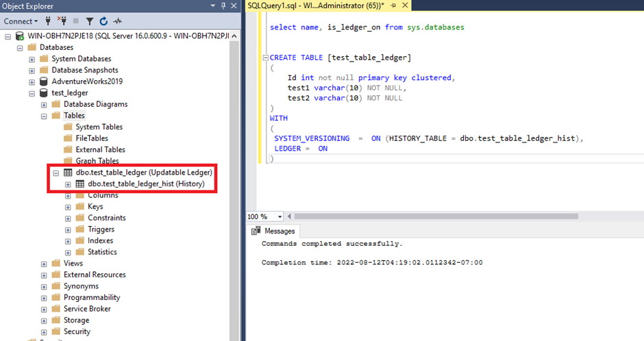The width and height of the screenshot is (644, 341).
Task: Expand the Views folder
Action: point(44,264)
